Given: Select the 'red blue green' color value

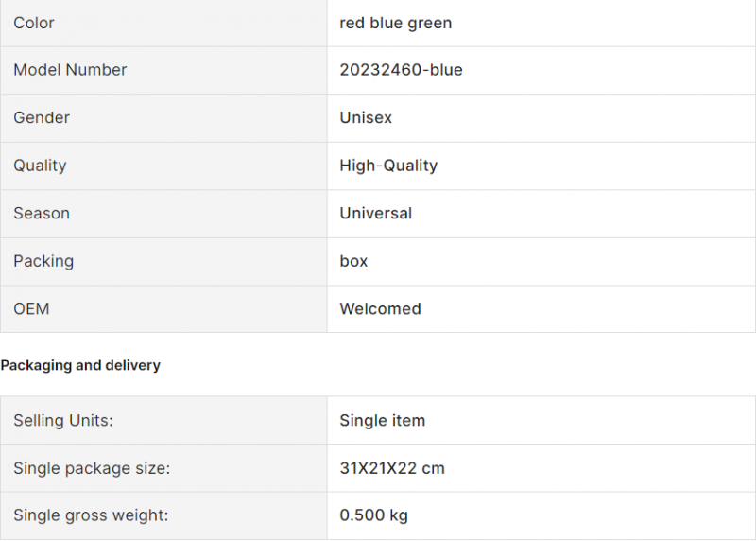Looking at the screenshot, I should tap(395, 23).
